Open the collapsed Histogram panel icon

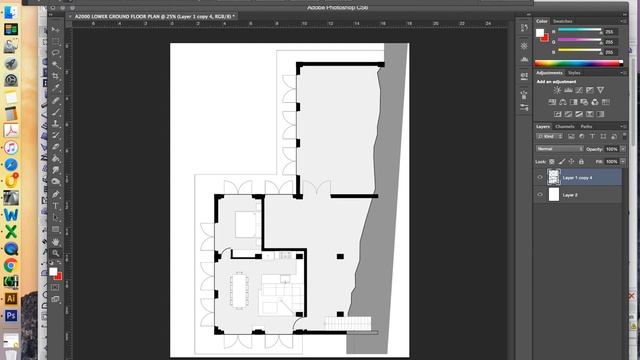click(524, 60)
